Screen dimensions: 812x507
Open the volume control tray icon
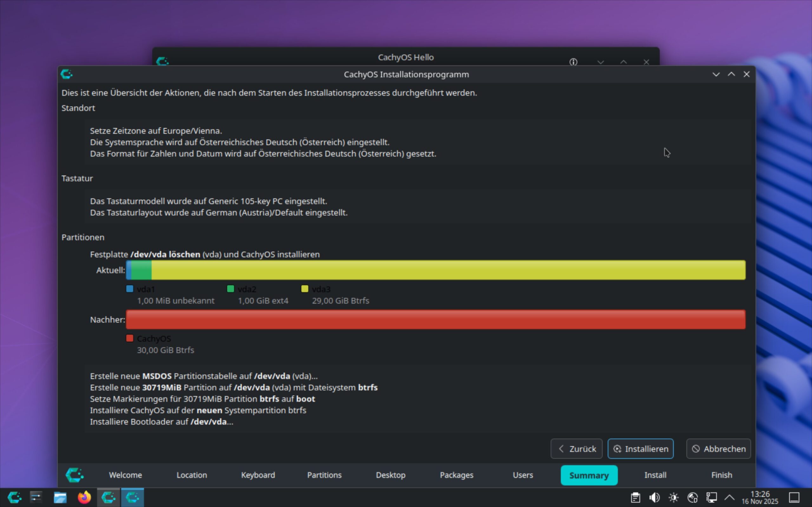(654, 497)
